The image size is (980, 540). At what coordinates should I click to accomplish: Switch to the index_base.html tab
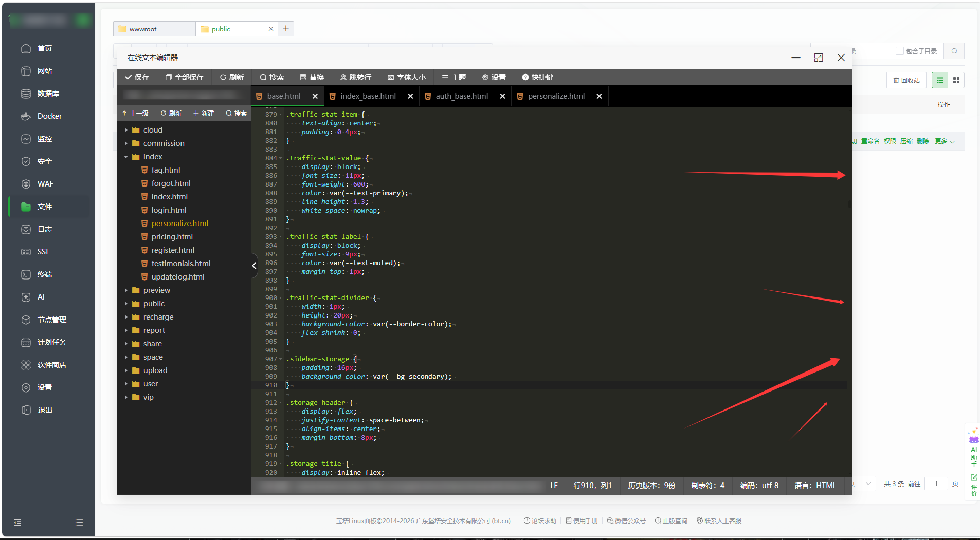(x=368, y=96)
